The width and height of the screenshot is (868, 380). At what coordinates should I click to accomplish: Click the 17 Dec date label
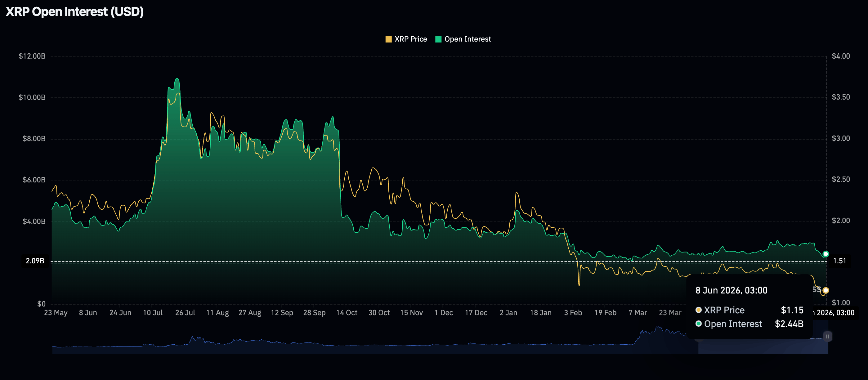(x=476, y=313)
